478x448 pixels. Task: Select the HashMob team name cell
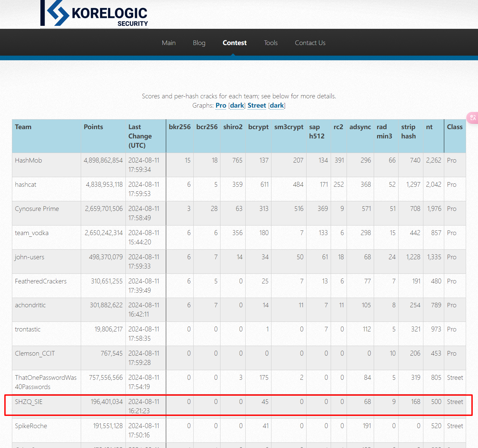pos(28,160)
